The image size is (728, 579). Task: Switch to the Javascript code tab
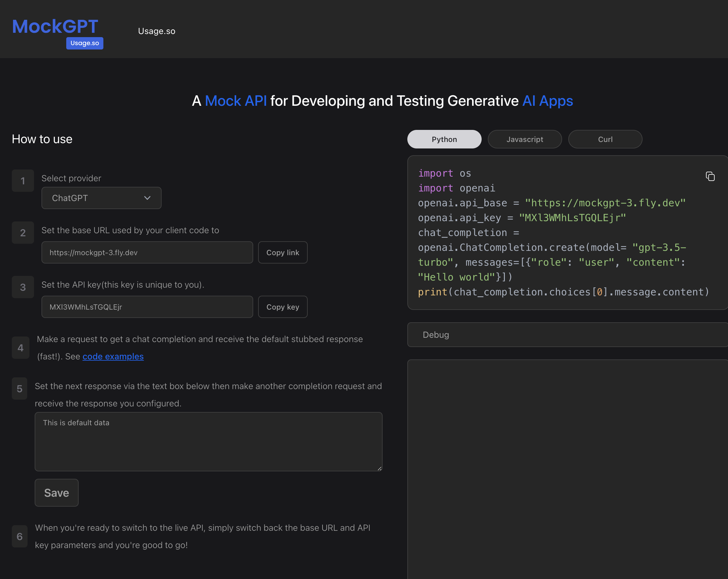(524, 139)
